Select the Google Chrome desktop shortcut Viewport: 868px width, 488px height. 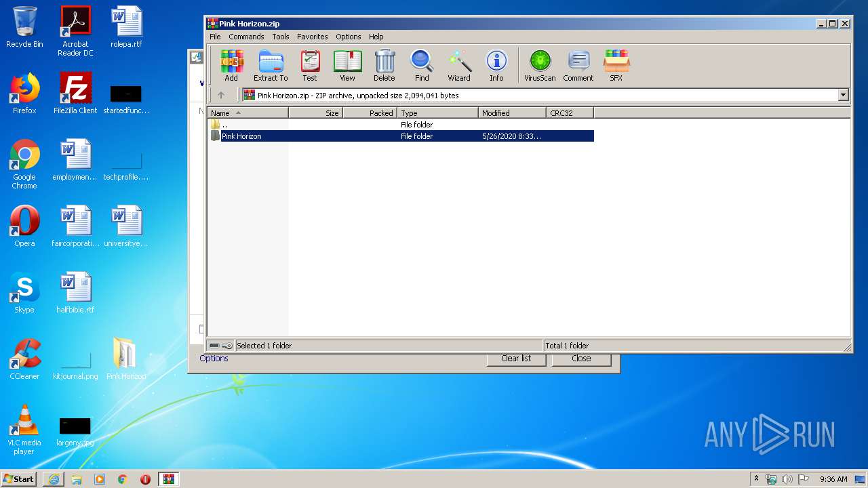24,164
